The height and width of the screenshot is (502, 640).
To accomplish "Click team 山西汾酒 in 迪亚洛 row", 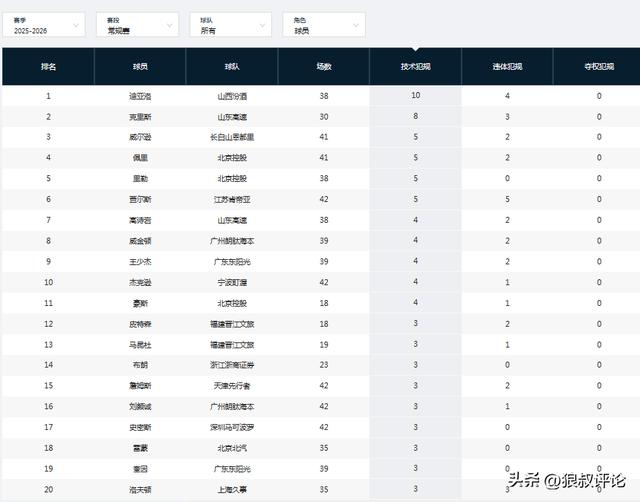I will pos(232,96).
